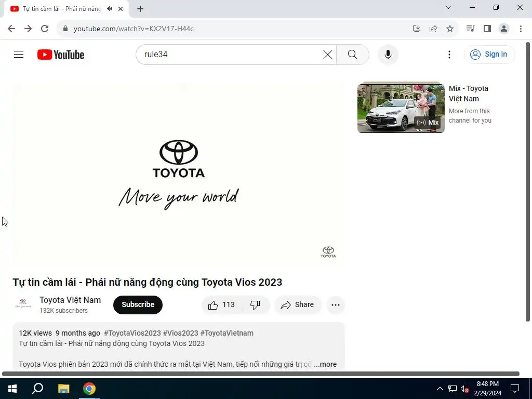Click the Toyota watermark in video corner
Image resolution: width=532 pixels, height=399 pixels.
tap(328, 252)
